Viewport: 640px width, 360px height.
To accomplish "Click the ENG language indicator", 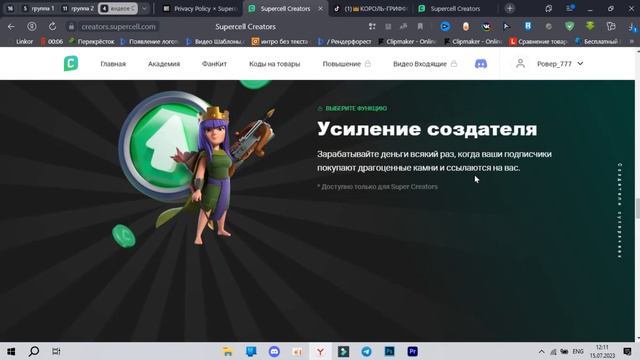I will click(578, 351).
